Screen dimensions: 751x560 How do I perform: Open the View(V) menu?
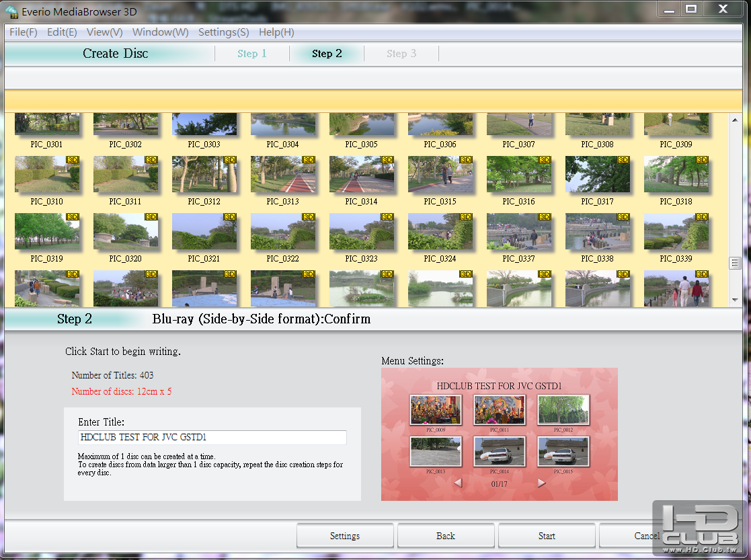pos(104,32)
